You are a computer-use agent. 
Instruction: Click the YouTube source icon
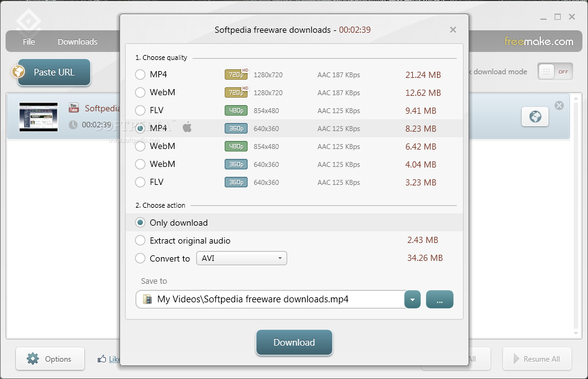[74, 108]
